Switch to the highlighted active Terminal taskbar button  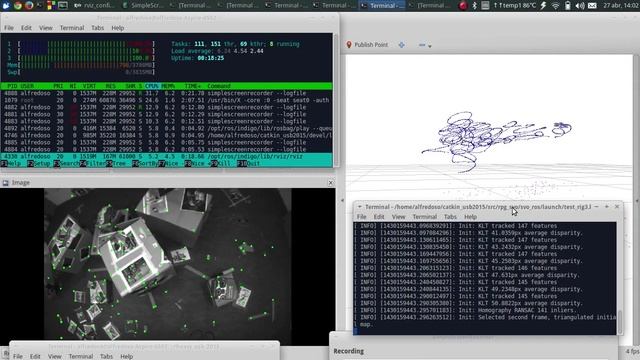pos(382,5)
